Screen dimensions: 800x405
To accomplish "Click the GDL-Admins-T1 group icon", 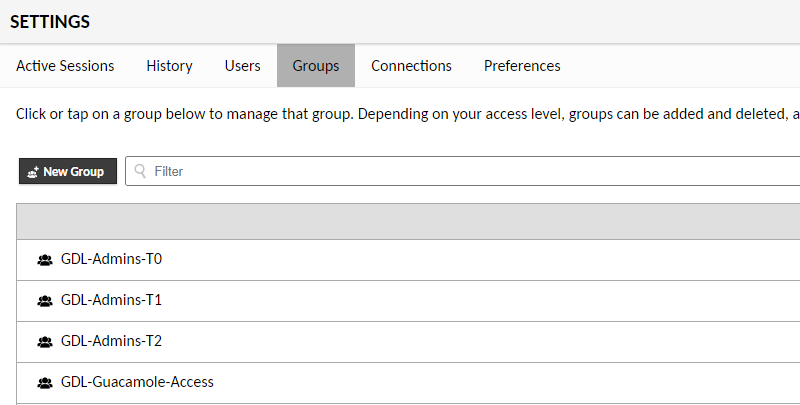I will (44, 301).
